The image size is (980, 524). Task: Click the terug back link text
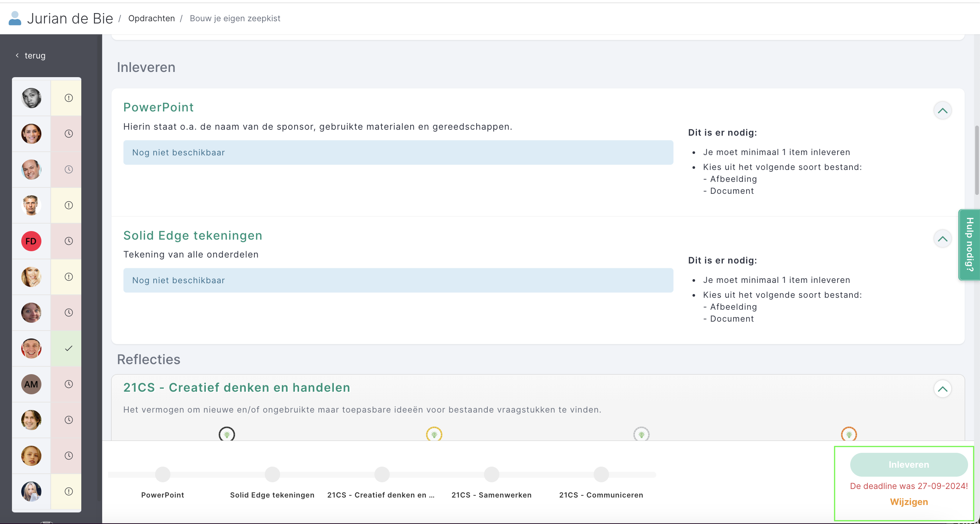35,56
